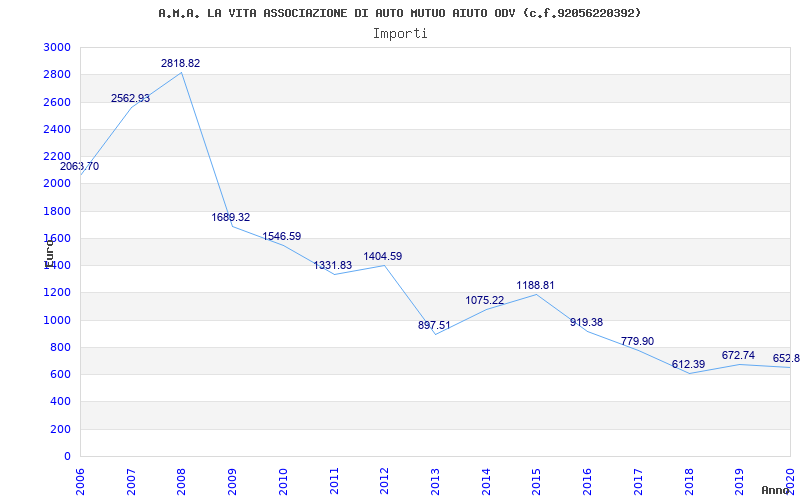Click y-axis tick 1200
The width and height of the screenshot is (800, 500).
coord(57,293)
